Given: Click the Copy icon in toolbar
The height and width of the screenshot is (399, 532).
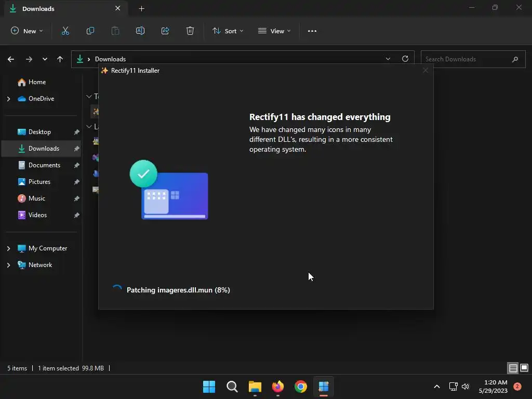Looking at the screenshot, I should 90,31.
